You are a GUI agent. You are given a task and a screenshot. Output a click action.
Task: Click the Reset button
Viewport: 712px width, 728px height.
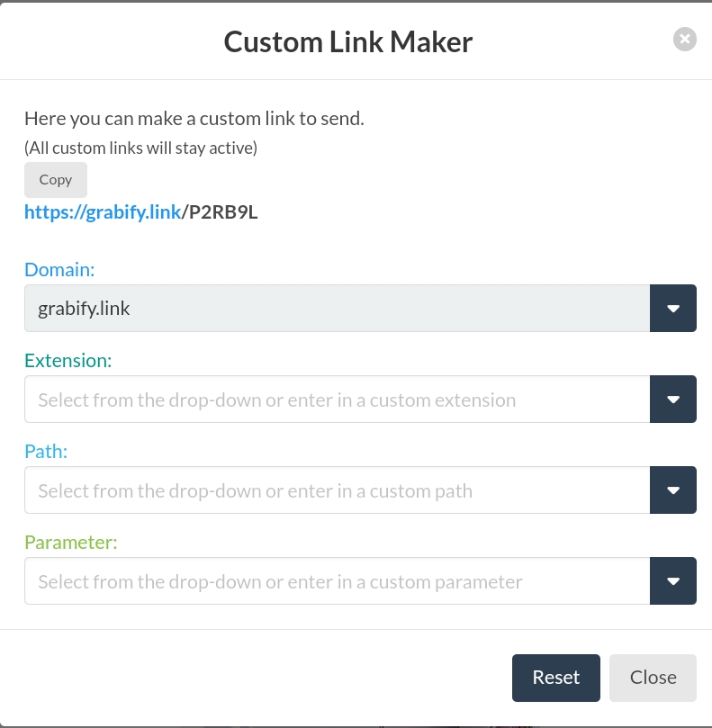(555, 678)
